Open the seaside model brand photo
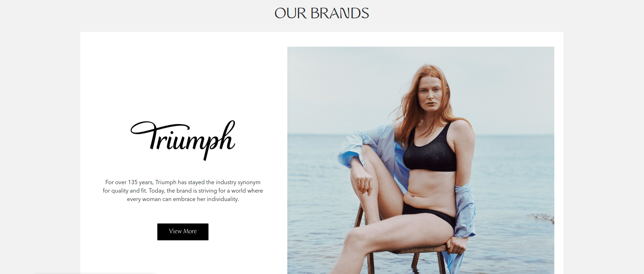Screen dimensions: 644x274 (x=420, y=160)
